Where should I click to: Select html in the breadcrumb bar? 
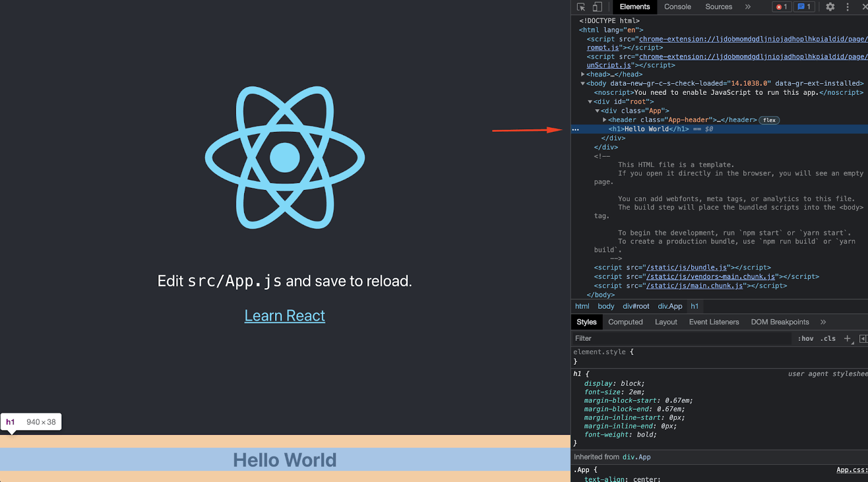click(582, 306)
